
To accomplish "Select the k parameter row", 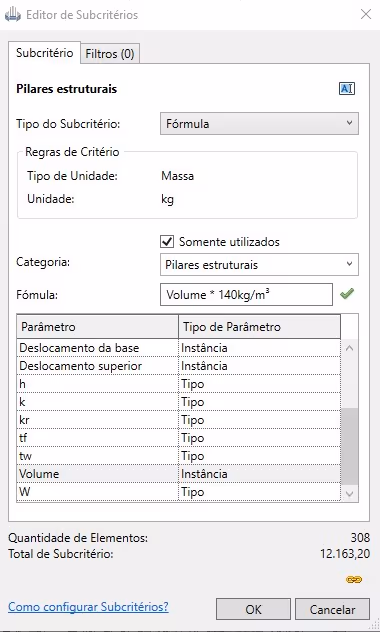I will tap(179, 402).
